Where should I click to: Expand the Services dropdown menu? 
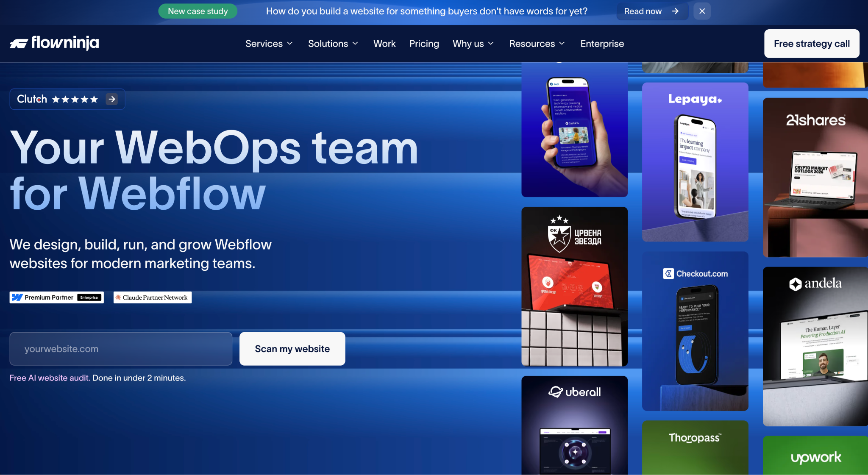[269, 44]
